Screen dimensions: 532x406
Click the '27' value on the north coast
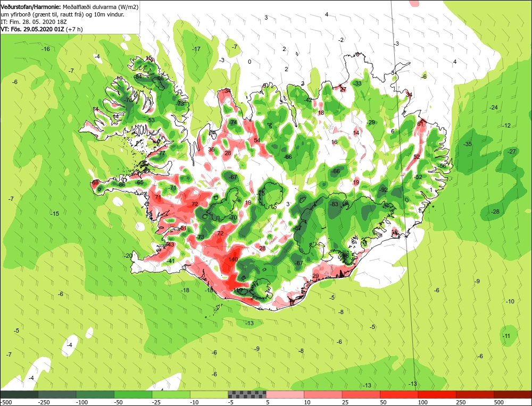click(343, 89)
